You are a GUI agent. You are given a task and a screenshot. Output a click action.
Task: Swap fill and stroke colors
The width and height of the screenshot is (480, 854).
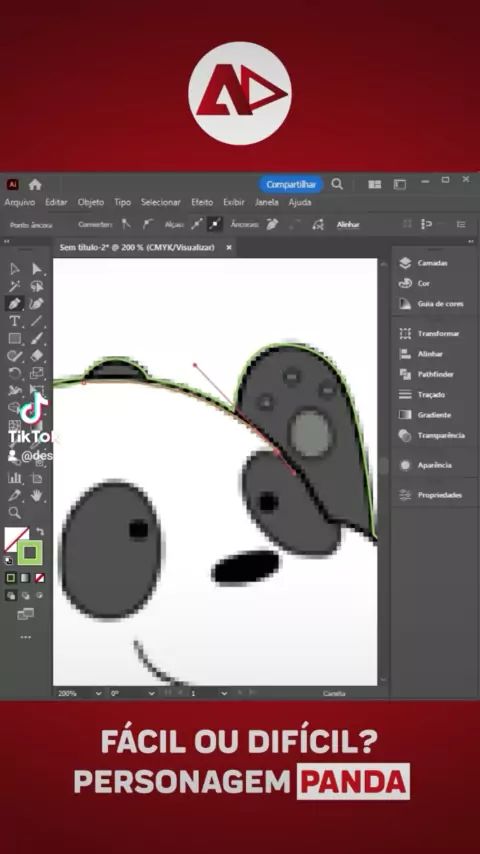click(x=40, y=531)
